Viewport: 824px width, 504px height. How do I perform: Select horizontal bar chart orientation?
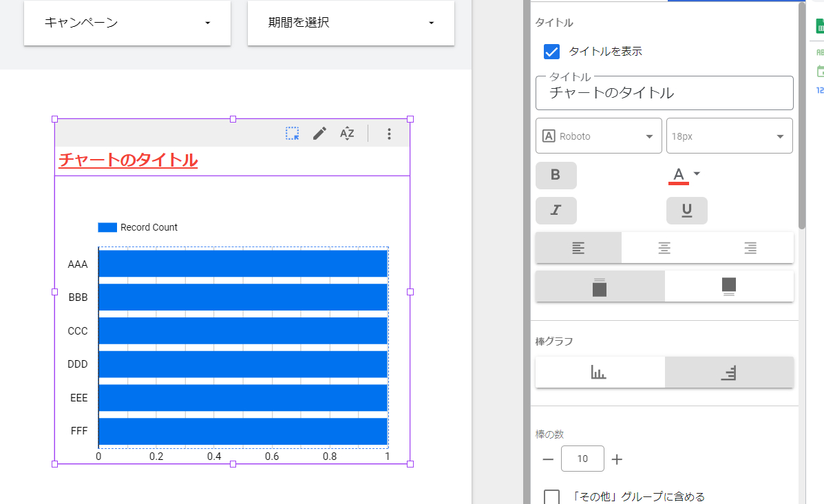tap(729, 372)
